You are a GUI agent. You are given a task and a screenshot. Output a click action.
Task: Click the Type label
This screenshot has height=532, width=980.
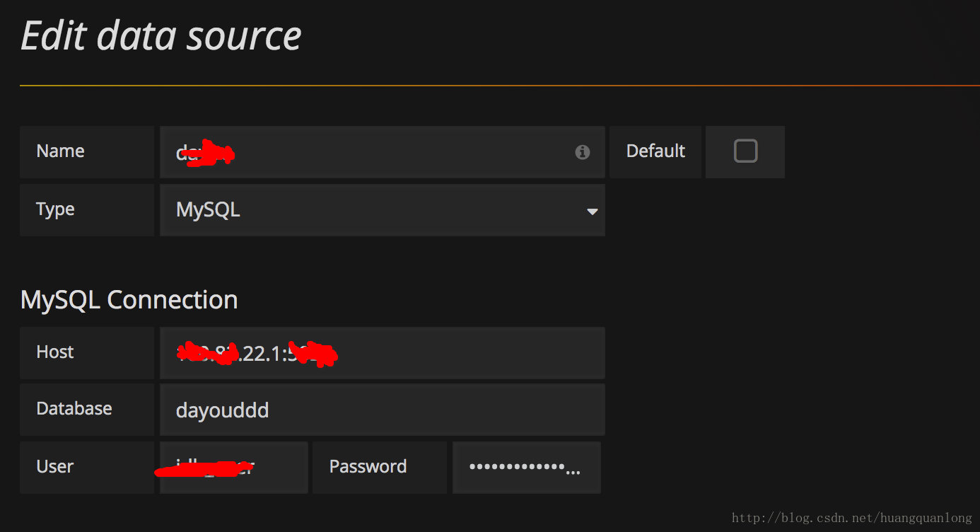pyautogui.click(x=55, y=209)
